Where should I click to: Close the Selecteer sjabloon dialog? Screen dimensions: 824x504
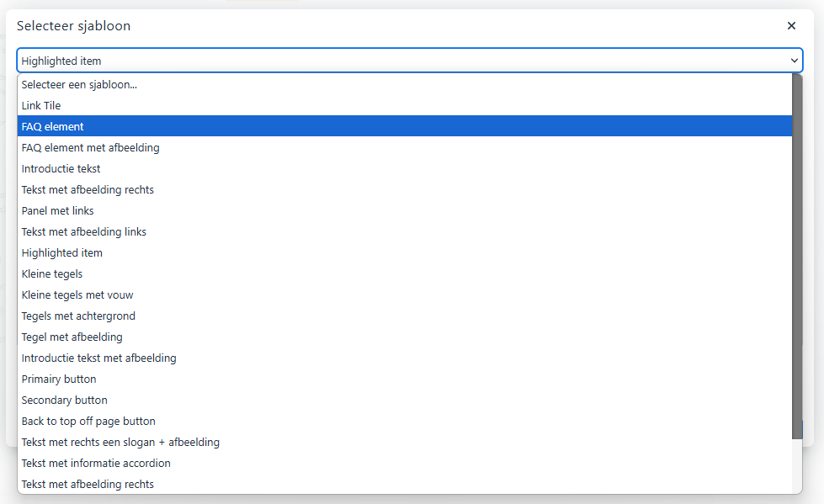pos(791,26)
